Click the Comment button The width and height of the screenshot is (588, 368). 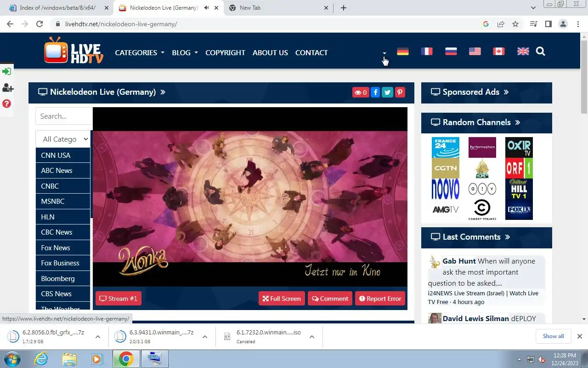pyautogui.click(x=330, y=299)
